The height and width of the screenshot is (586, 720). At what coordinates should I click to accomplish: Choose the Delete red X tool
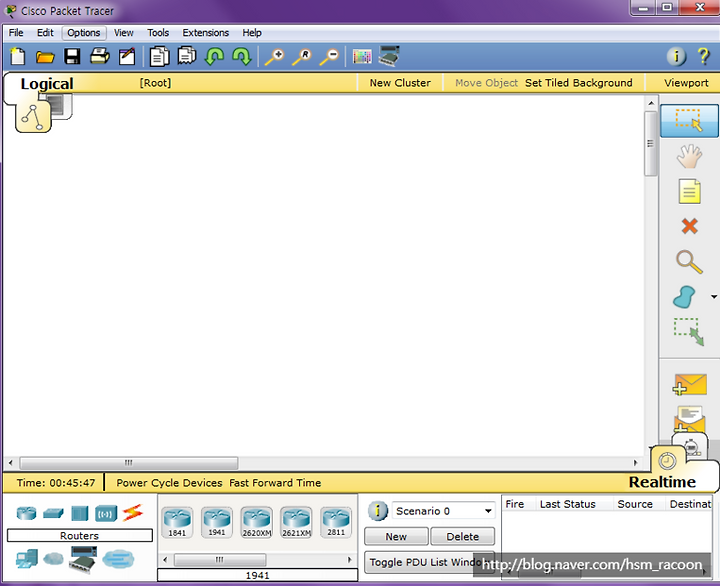pyautogui.click(x=689, y=226)
